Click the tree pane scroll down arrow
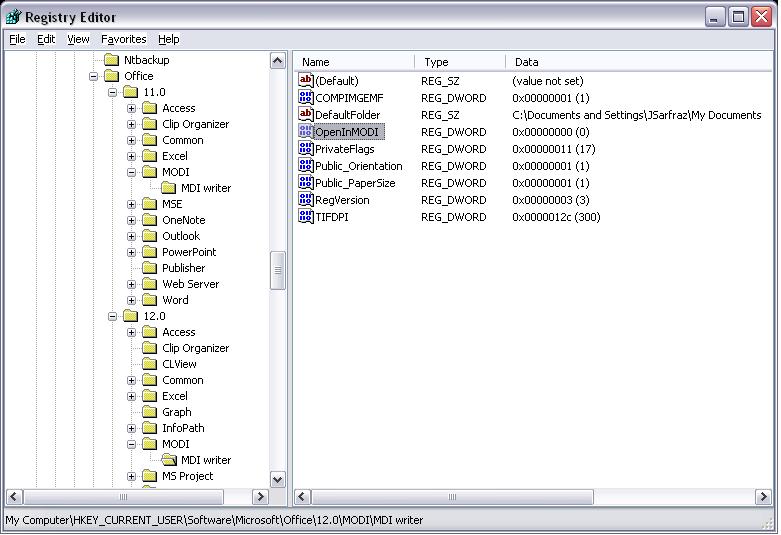 coord(277,479)
